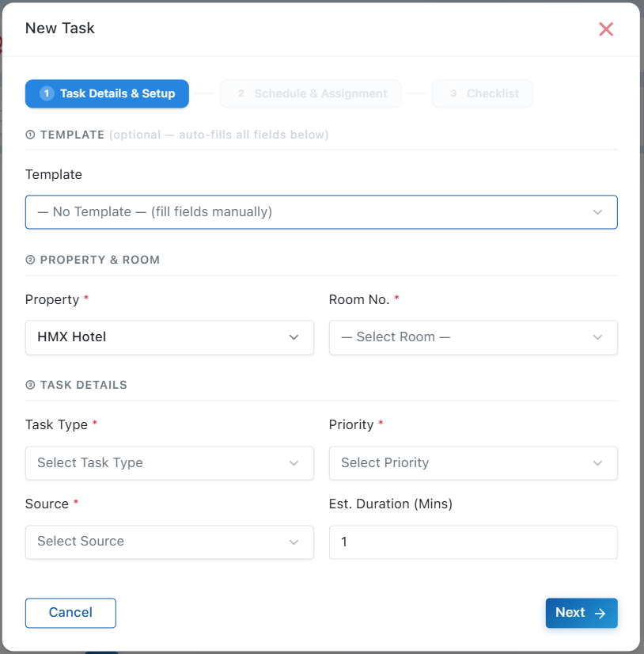Click the step 1 number badge
The height and width of the screenshot is (654, 644).
(47, 93)
